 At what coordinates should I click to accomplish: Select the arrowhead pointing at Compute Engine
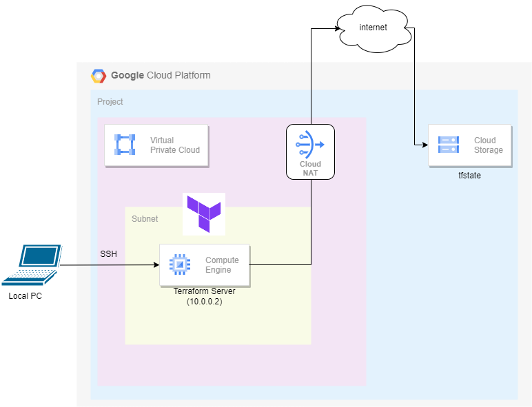point(156,265)
